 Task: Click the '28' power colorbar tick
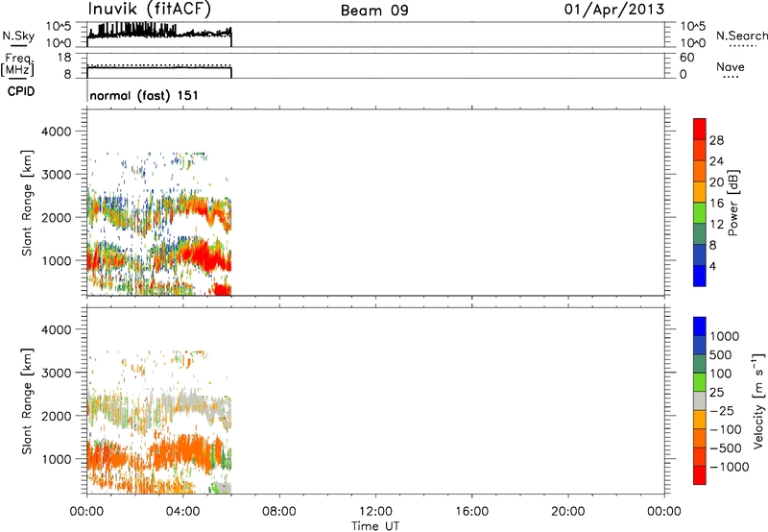click(716, 140)
